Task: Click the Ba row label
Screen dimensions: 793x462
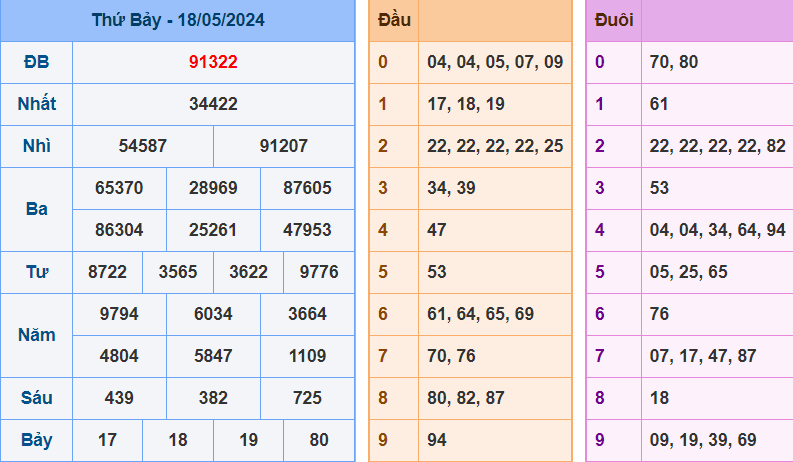Action: pyautogui.click(x=36, y=209)
